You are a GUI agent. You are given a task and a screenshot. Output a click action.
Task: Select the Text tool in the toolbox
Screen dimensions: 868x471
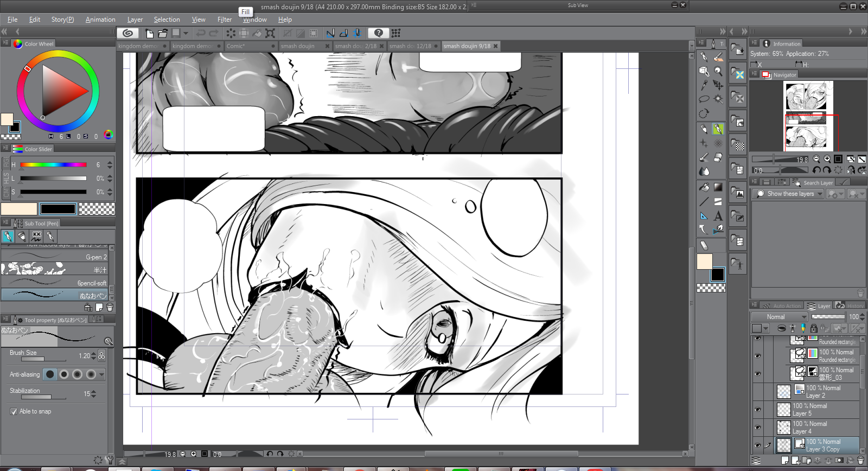[718, 216]
